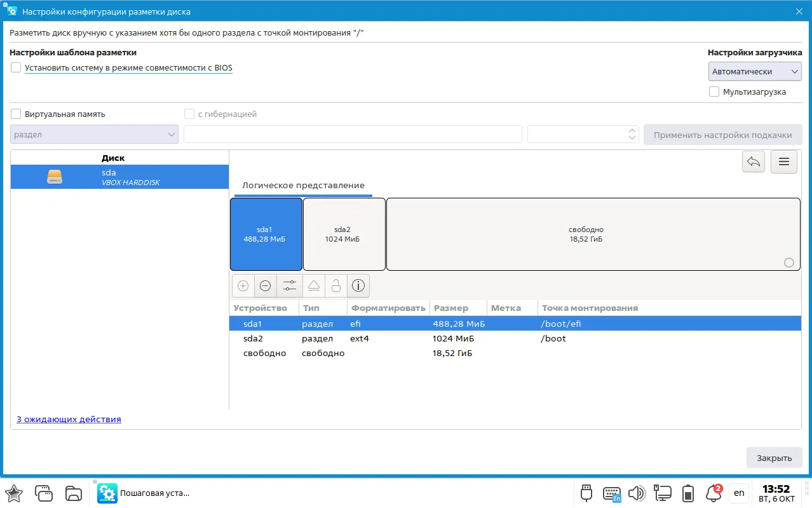Click the encryption padlock icon

click(x=336, y=286)
